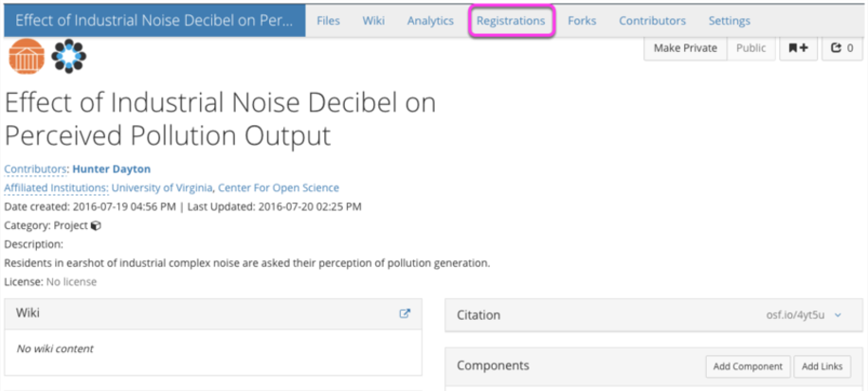Screen dimensions: 868x391
Task: Toggle project to Make Private
Action: pyautogui.click(x=685, y=48)
